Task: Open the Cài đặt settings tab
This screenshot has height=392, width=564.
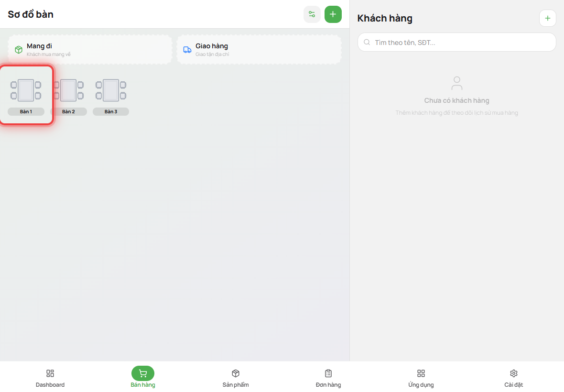Action: point(514,378)
